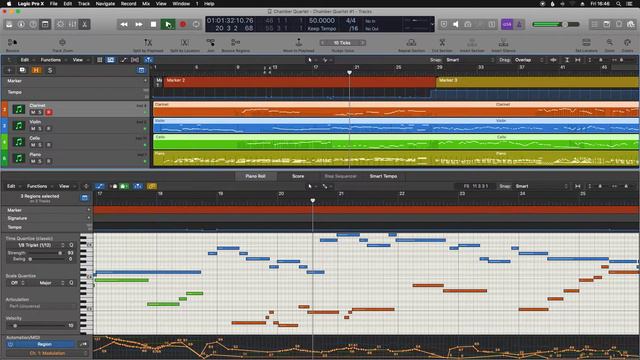The height and width of the screenshot is (360, 640).
Task: Open Tracks area Functions menu
Action: tap(51, 60)
